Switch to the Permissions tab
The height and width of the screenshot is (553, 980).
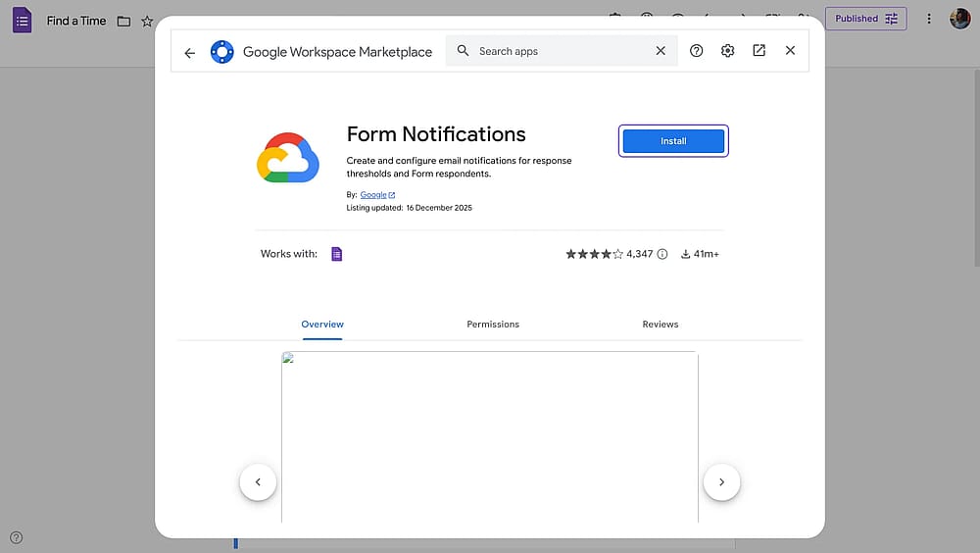click(x=493, y=324)
